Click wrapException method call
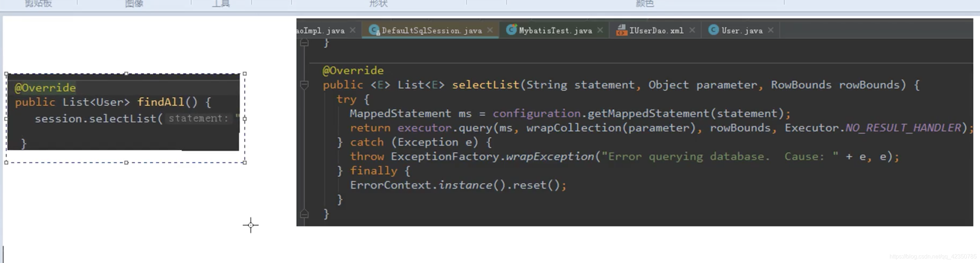This screenshot has height=263, width=980. [550, 157]
